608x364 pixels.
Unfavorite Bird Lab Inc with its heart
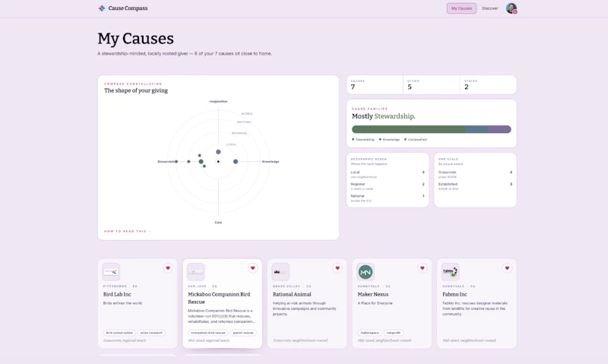pos(168,267)
